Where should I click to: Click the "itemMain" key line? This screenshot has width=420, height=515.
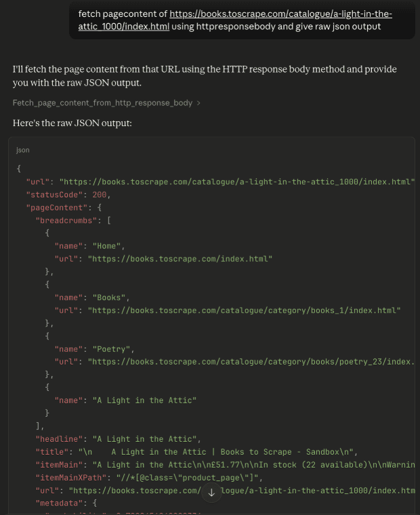coord(61,465)
